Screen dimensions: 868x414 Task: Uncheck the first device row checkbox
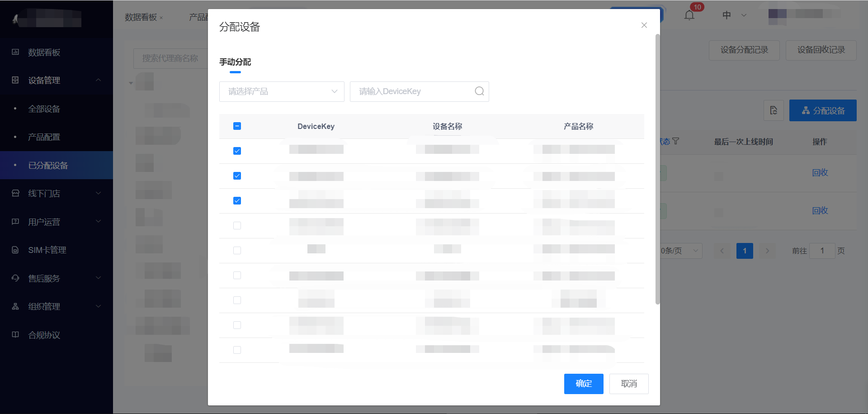point(237,151)
